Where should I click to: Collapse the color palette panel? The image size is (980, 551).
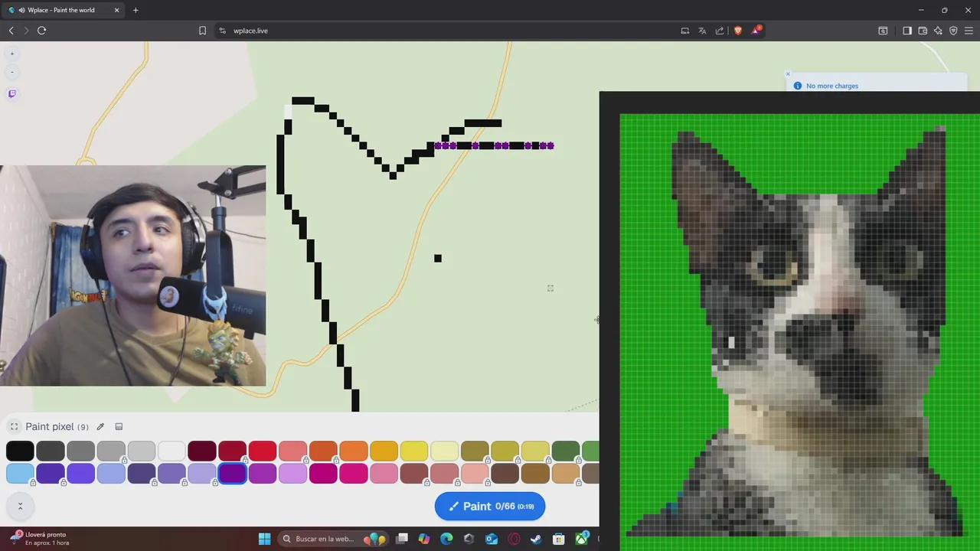coord(20,506)
